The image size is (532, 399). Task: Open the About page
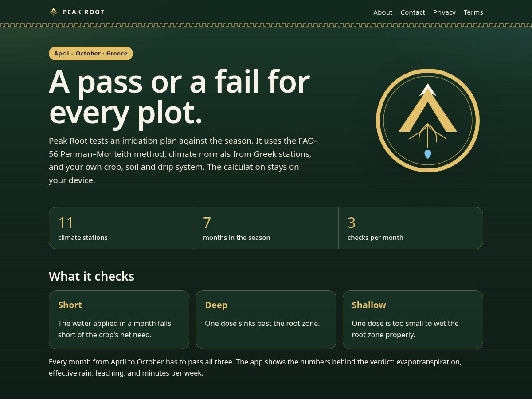click(x=383, y=12)
